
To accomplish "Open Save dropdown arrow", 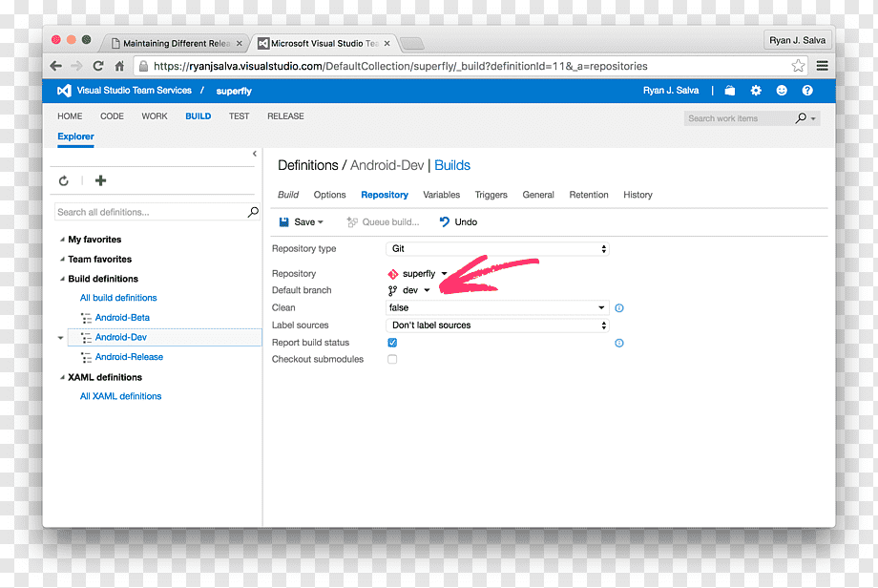I will tap(321, 222).
